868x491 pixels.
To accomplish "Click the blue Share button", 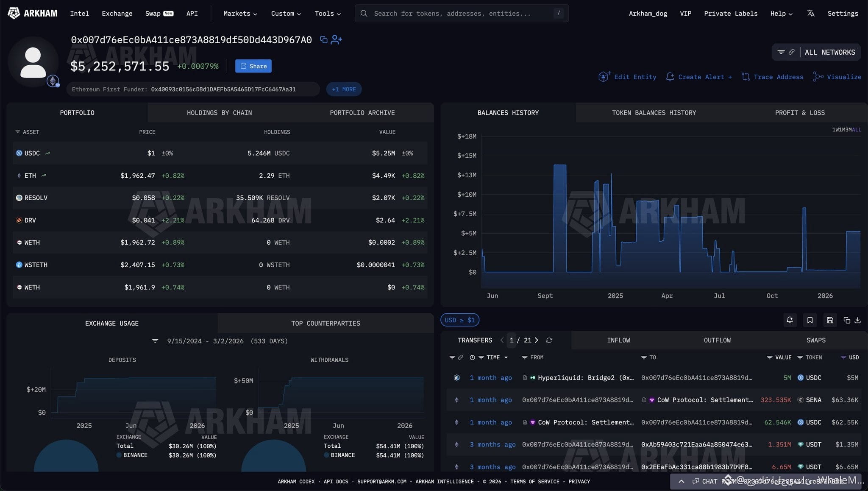I will [253, 66].
